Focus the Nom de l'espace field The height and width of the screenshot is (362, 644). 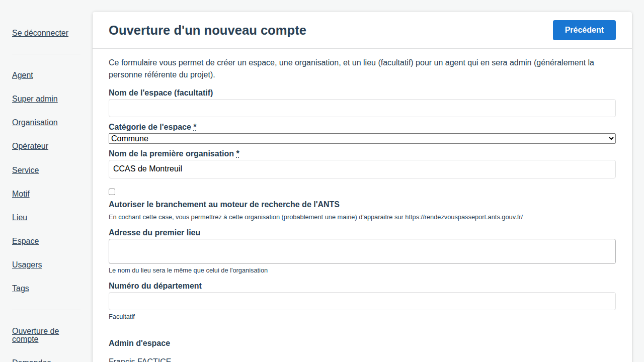[362, 108]
